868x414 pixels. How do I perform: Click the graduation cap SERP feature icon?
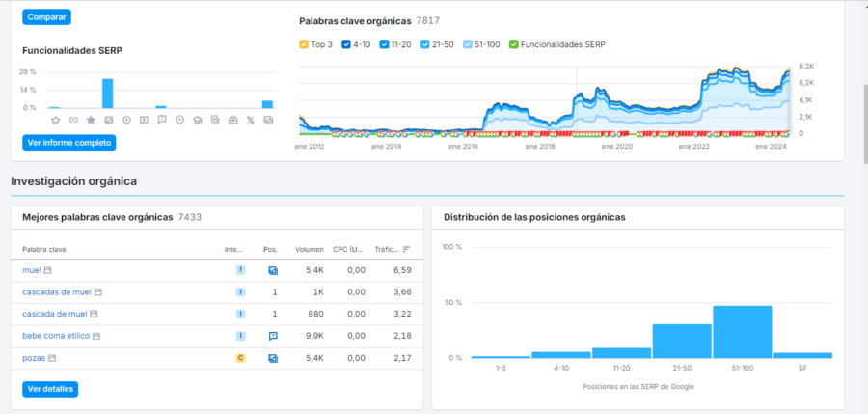point(197,120)
